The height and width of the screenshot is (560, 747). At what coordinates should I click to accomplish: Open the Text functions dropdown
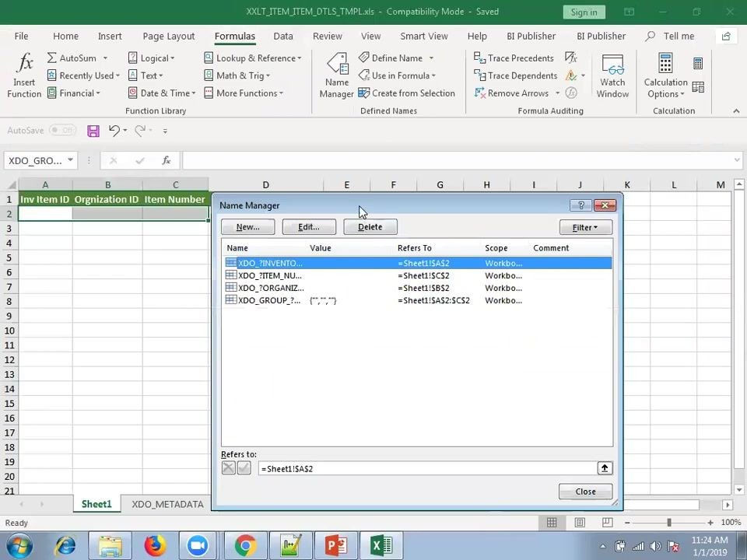coord(146,75)
